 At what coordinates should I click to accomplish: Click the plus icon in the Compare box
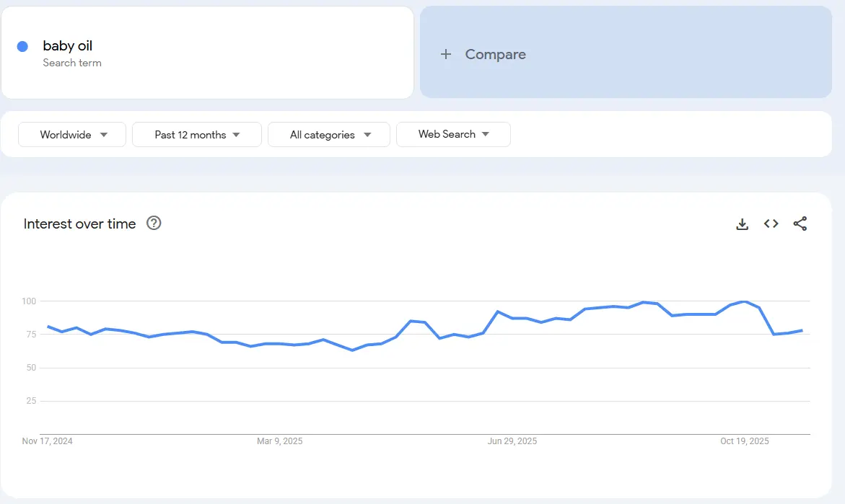[x=445, y=53]
